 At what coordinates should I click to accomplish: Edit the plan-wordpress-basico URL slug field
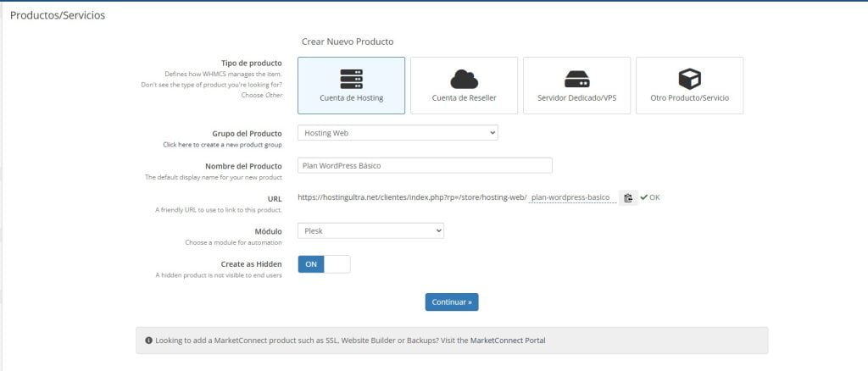(x=572, y=197)
